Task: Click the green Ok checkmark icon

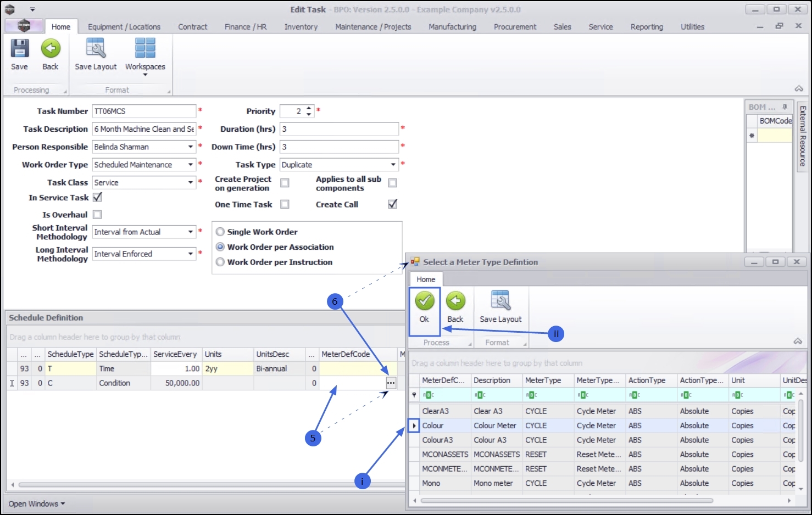Action: (425, 301)
